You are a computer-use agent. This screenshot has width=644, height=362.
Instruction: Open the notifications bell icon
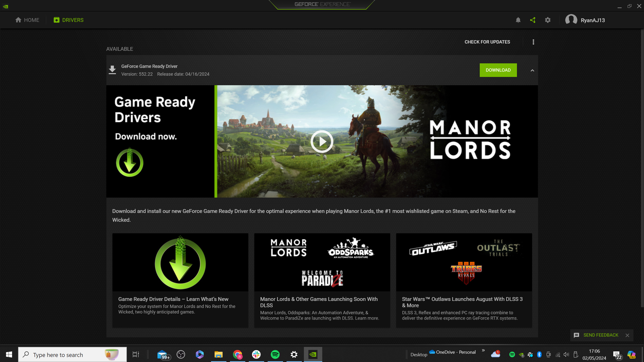click(518, 20)
